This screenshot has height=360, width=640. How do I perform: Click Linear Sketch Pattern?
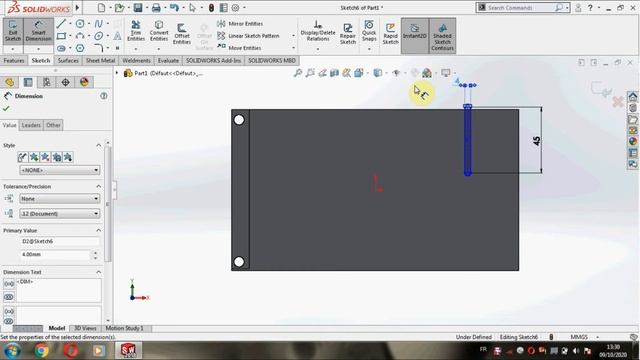tap(248, 36)
